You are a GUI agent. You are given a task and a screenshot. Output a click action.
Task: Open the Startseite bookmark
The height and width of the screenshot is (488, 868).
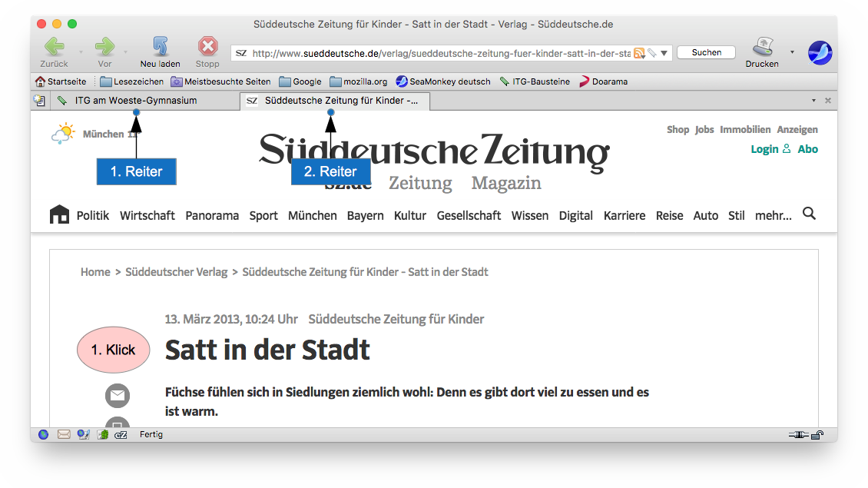click(61, 81)
